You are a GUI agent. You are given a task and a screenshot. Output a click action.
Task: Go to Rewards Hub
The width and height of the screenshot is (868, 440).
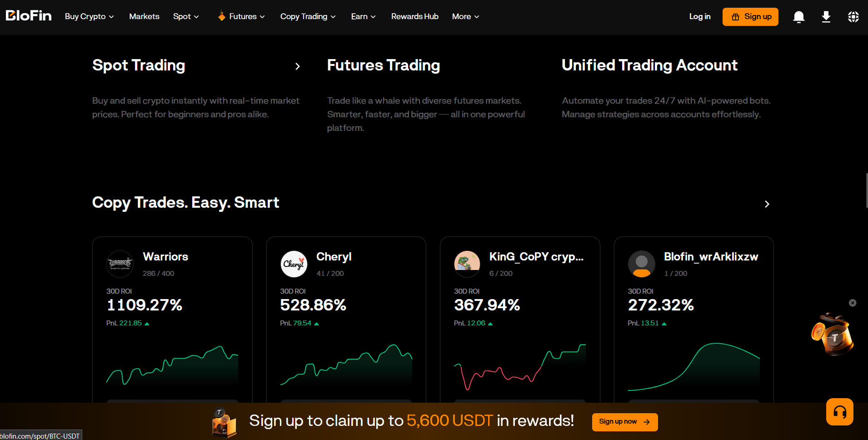[414, 16]
